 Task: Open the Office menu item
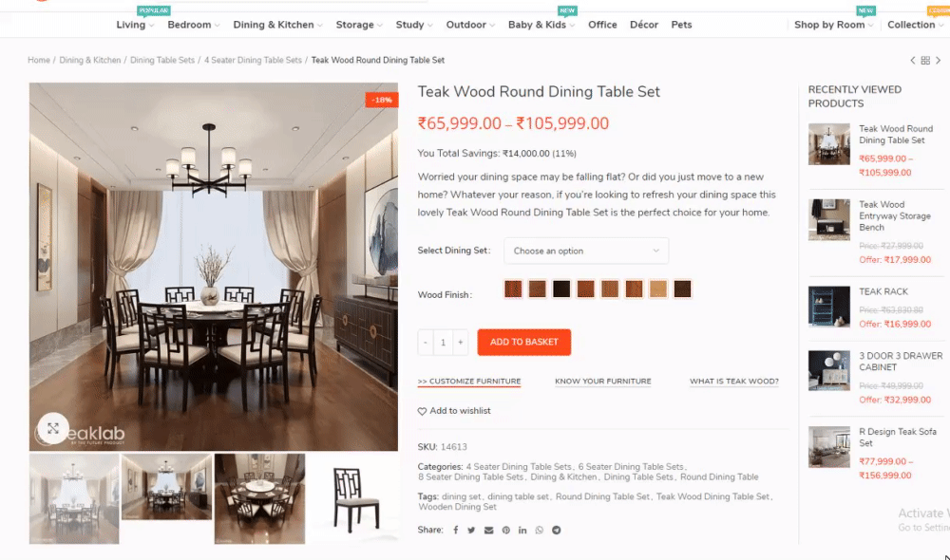click(602, 25)
